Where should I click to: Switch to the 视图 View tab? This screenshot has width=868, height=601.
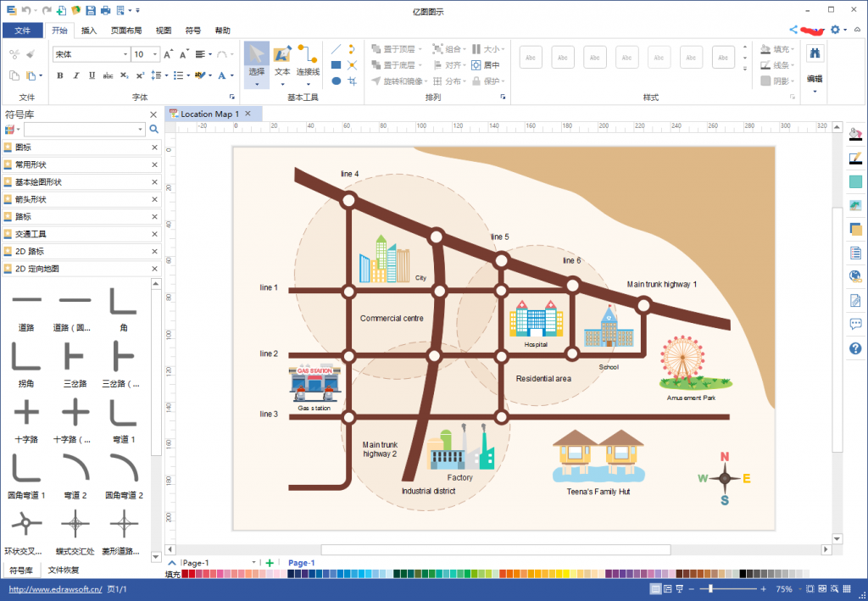point(164,31)
